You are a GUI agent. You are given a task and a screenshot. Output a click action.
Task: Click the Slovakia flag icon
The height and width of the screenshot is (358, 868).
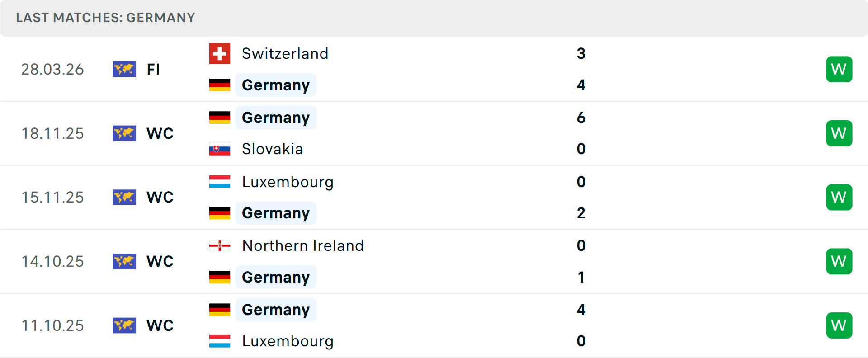[x=220, y=149]
